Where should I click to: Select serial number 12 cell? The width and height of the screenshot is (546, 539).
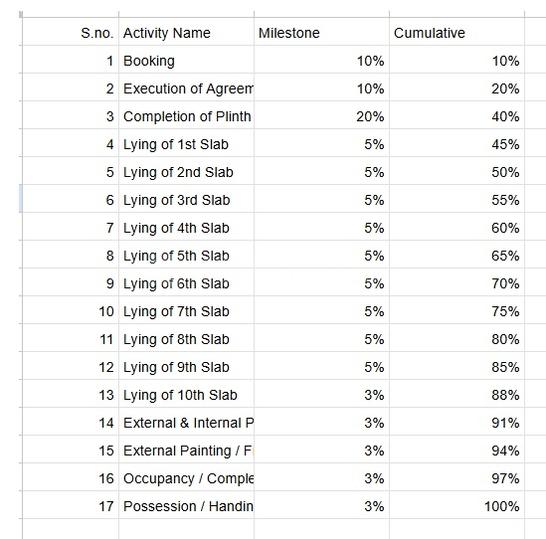(70, 366)
